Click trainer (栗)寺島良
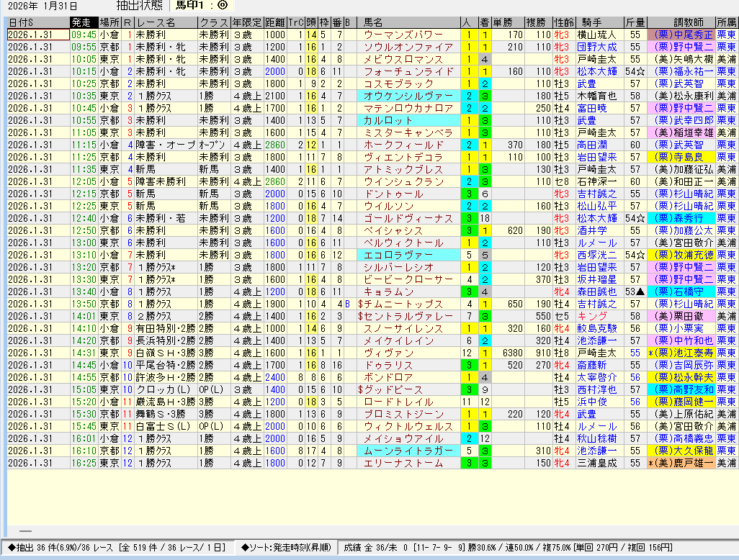Viewport: 739px width, 560px height. click(x=681, y=158)
